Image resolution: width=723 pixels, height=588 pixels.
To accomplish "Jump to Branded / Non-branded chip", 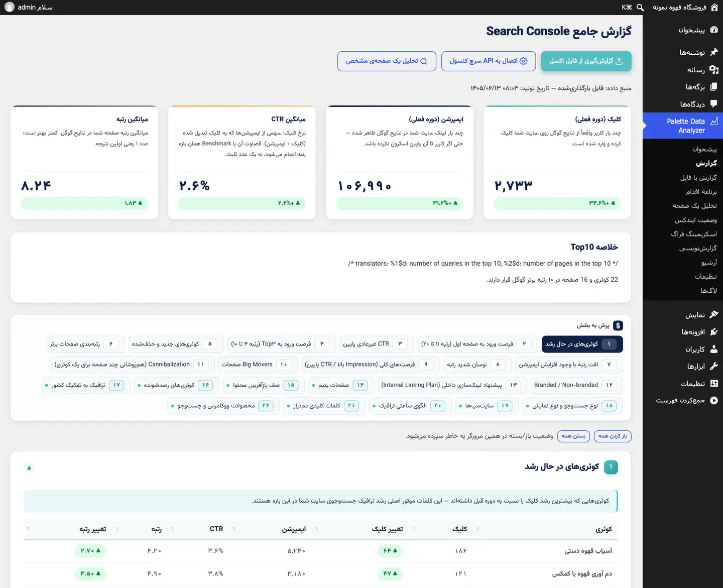I will [x=576, y=385].
